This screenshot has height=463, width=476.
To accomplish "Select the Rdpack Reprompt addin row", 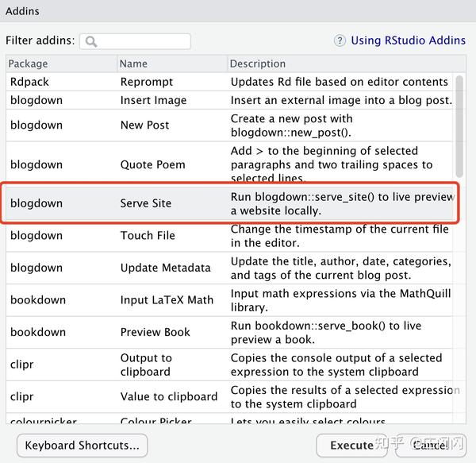I will pyautogui.click(x=230, y=82).
